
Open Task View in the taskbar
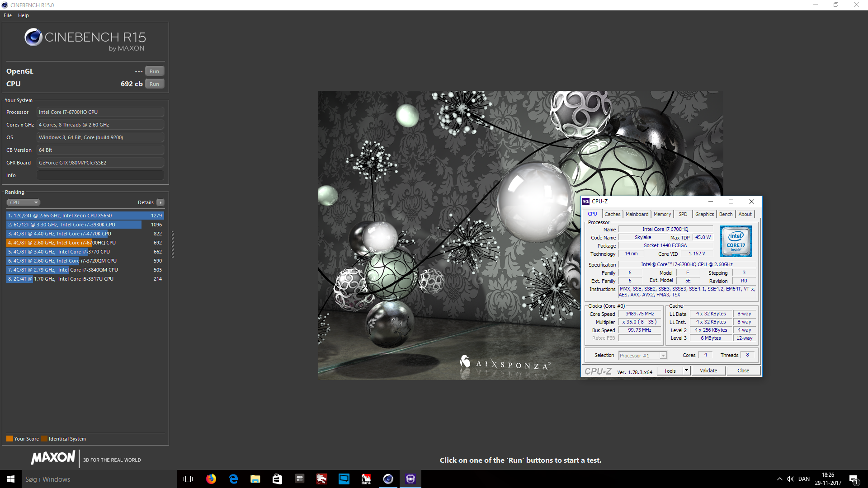188,479
